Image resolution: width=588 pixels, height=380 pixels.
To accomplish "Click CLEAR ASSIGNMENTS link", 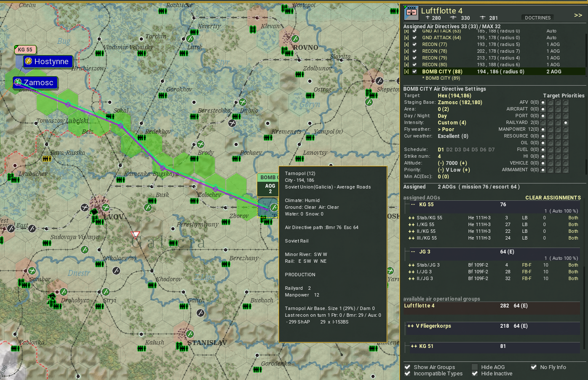I will click(553, 197).
